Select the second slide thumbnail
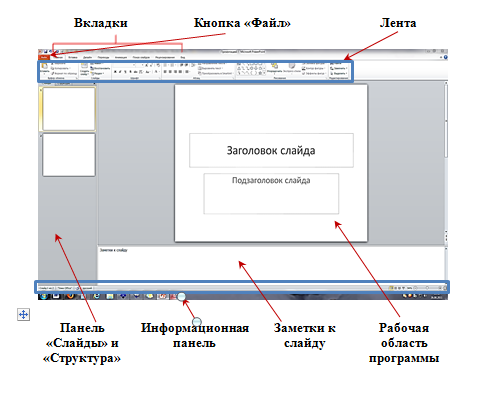482x394 pixels. point(69,155)
